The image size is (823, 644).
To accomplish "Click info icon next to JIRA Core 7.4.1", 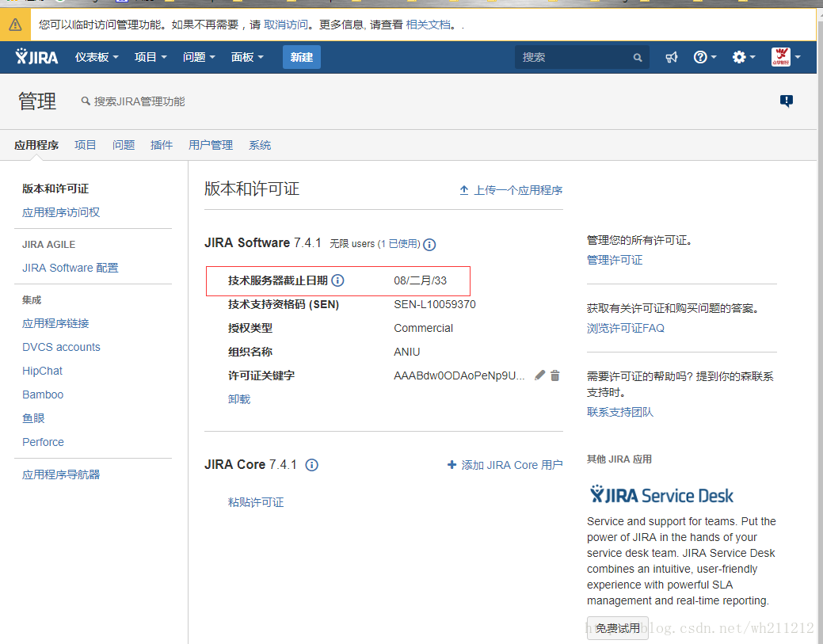I will pyautogui.click(x=312, y=465).
